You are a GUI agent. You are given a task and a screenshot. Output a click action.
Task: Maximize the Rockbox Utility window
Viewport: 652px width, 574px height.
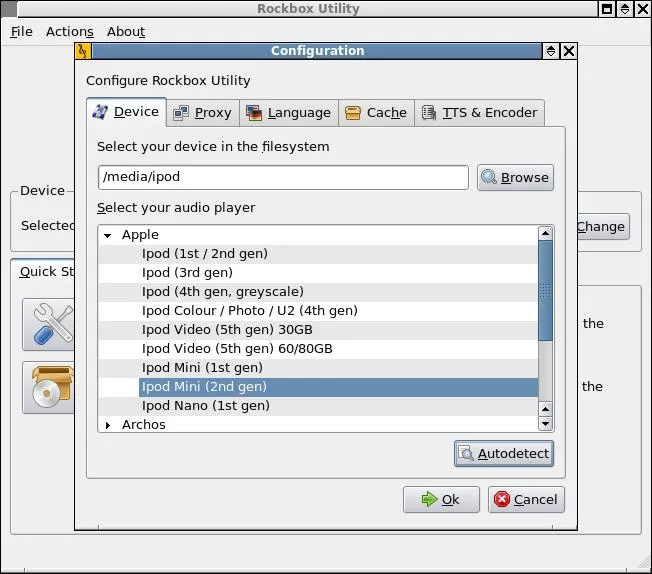(x=607, y=9)
